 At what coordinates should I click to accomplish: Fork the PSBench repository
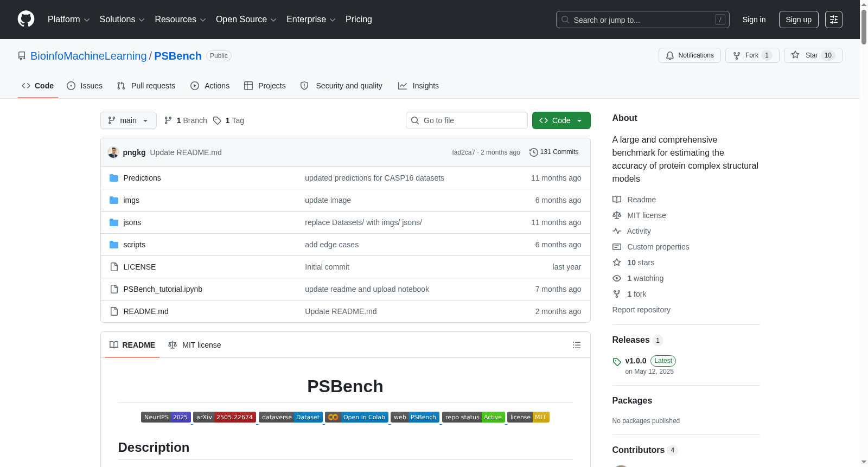(x=752, y=55)
